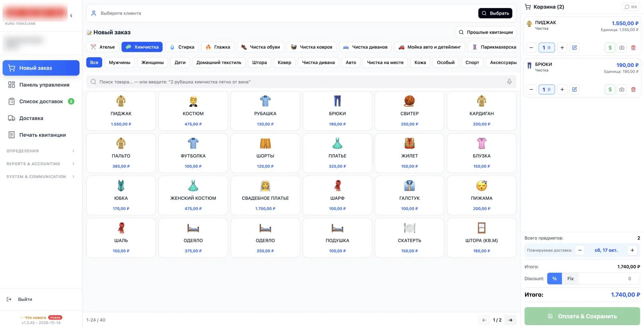Filter products by the Кожа category

(x=420, y=62)
